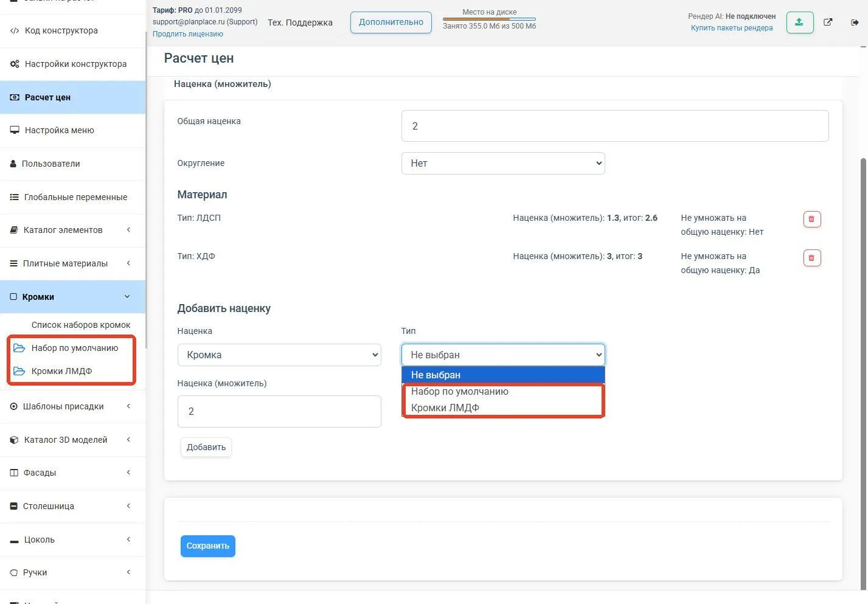The image size is (868, 604).
Task: Expand the Каталог 3D моделей chevron
Action: 128,440
